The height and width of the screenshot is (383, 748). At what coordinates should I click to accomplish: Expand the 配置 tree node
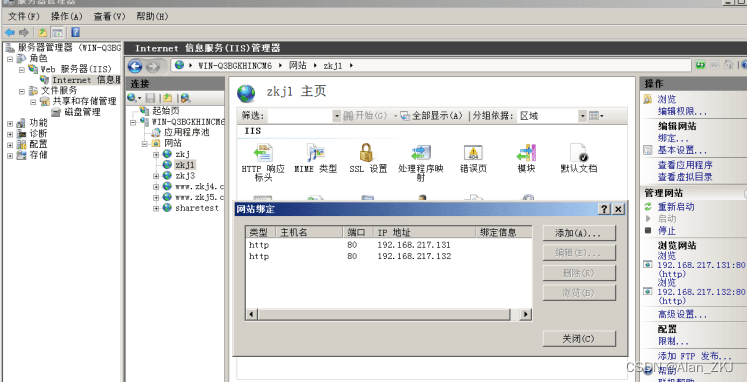click(x=10, y=145)
